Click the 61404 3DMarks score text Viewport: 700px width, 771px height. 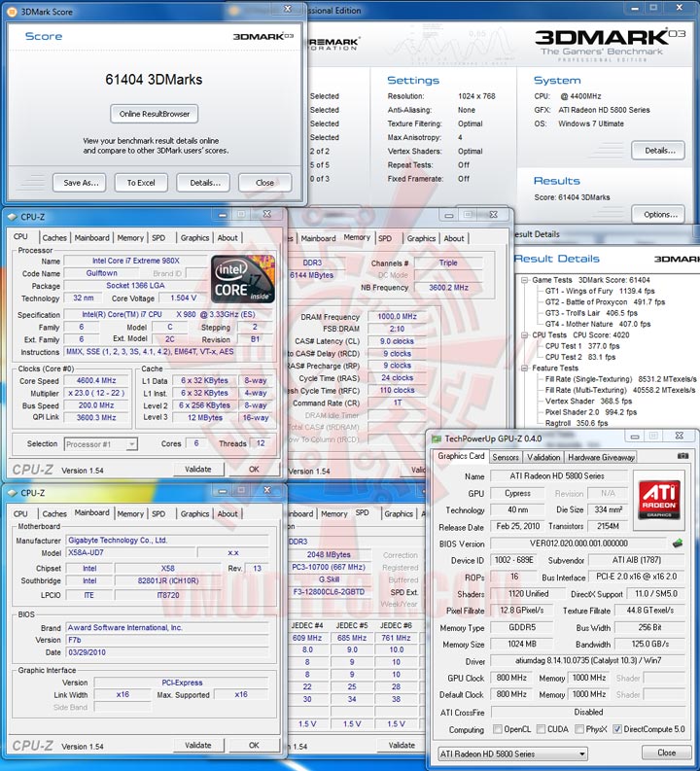pos(154,79)
